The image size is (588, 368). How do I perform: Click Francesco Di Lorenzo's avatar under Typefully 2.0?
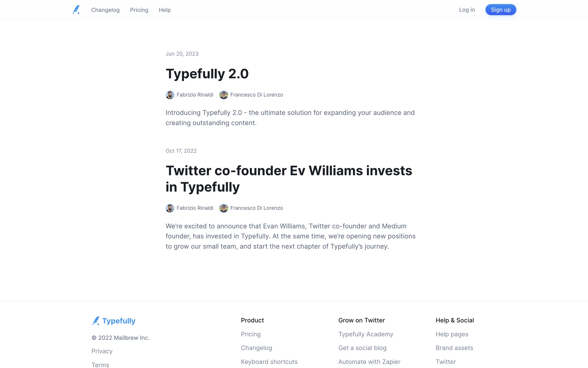point(224,95)
